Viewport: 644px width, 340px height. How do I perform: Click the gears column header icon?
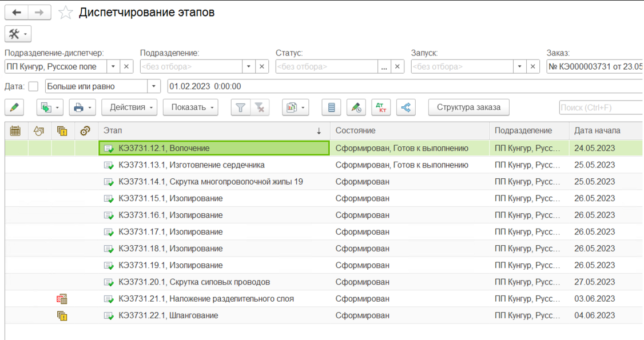[x=85, y=131]
